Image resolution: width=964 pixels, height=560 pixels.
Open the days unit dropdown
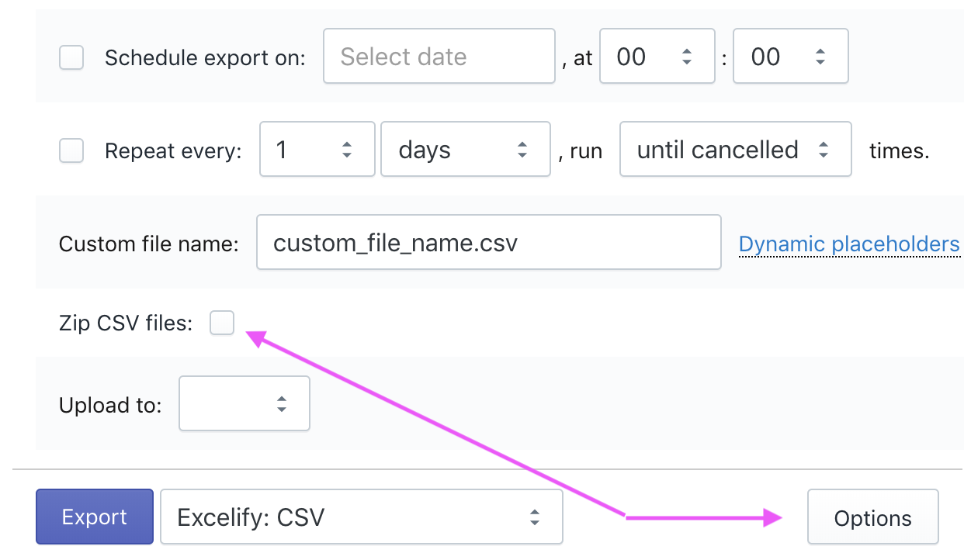pyautogui.click(x=464, y=150)
